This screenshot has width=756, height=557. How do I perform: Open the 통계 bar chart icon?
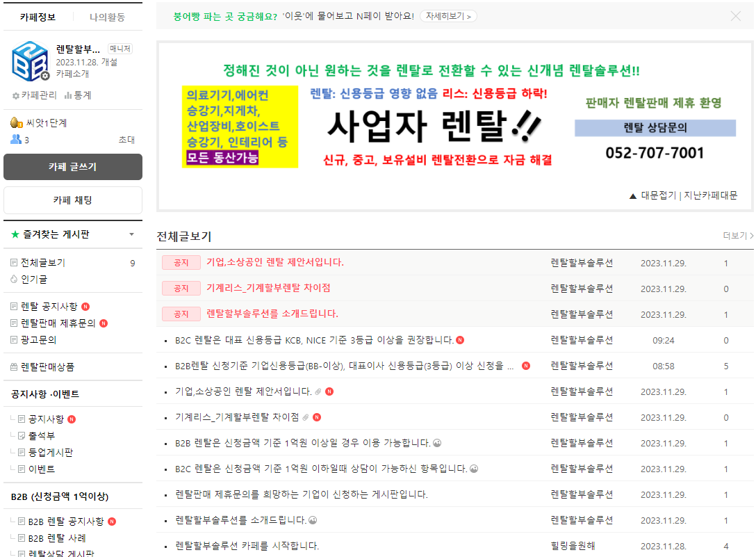coord(68,95)
